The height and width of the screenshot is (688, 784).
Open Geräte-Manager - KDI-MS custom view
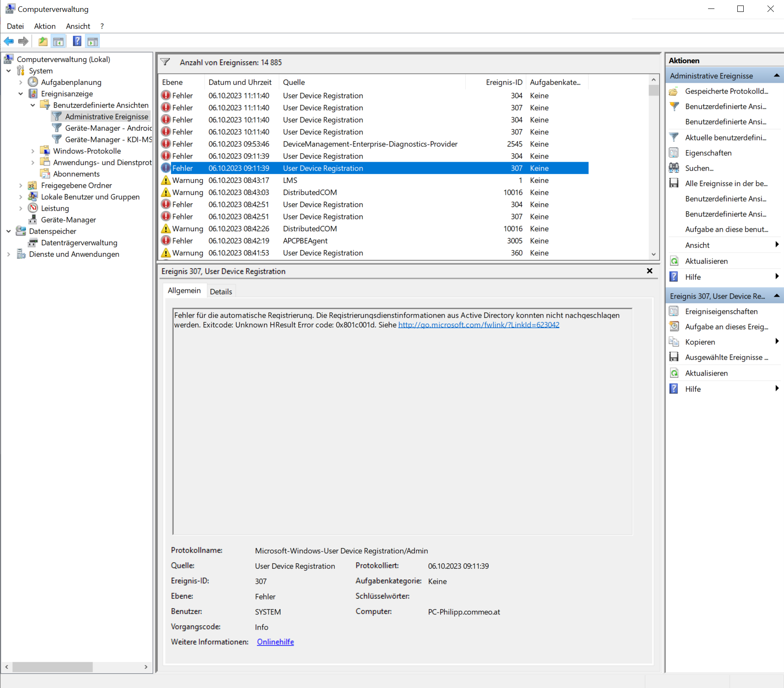(x=108, y=139)
